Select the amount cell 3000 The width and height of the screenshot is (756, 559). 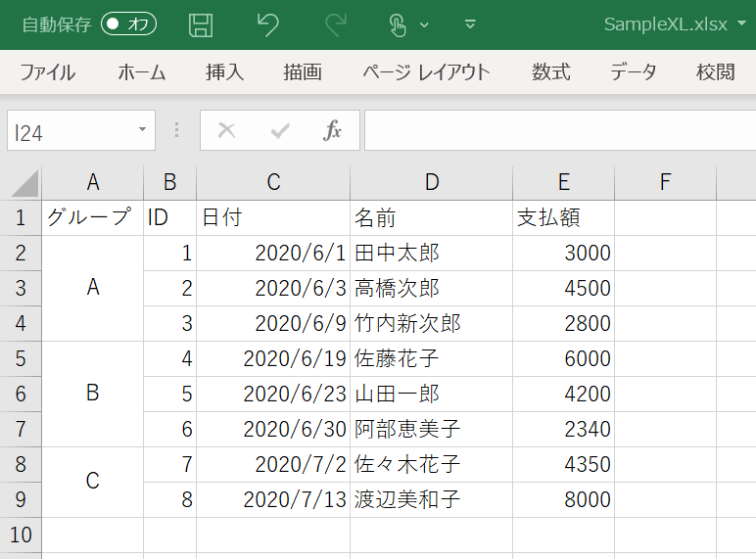(x=563, y=253)
